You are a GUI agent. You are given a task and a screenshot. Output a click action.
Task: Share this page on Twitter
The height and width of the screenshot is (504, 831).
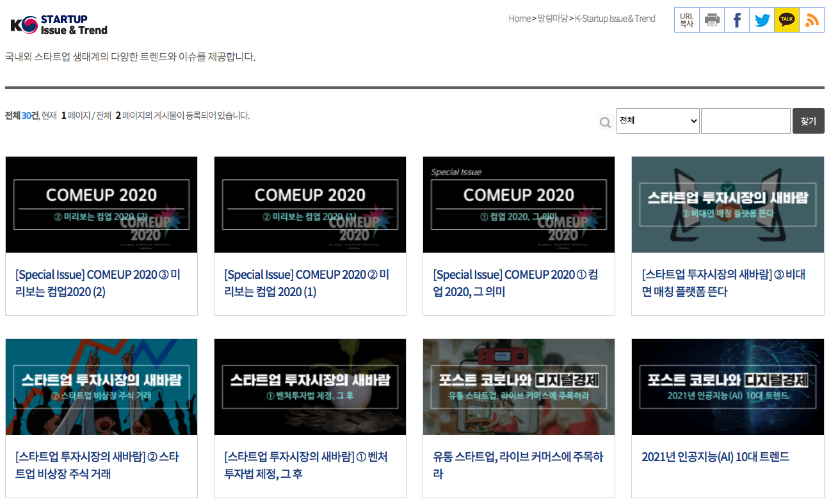(x=762, y=20)
